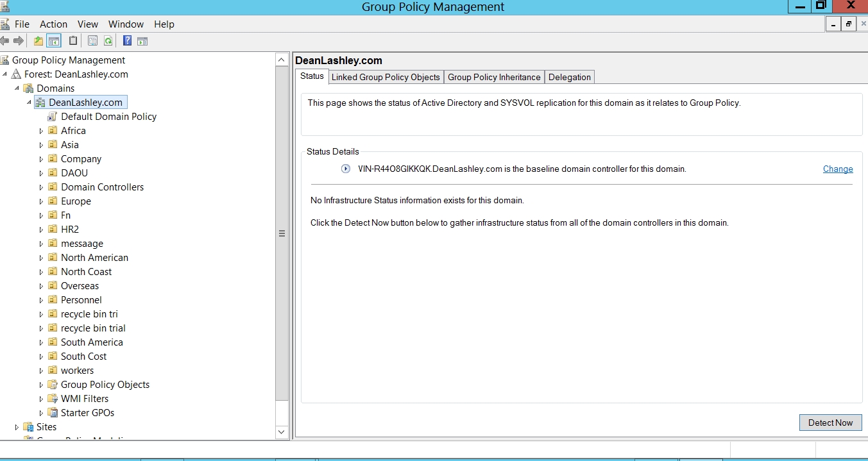The height and width of the screenshot is (461, 868).
Task: Open the Properties toolbar icon
Action: [x=92, y=41]
